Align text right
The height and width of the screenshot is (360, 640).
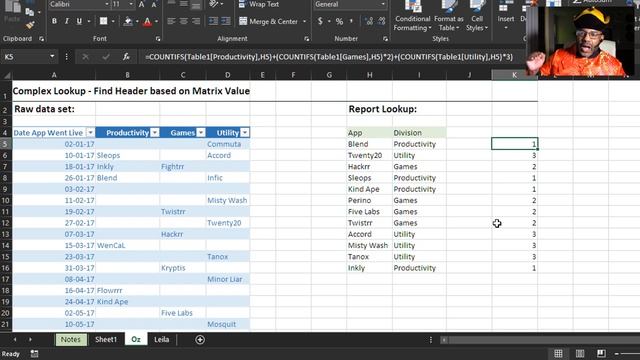[196, 21]
